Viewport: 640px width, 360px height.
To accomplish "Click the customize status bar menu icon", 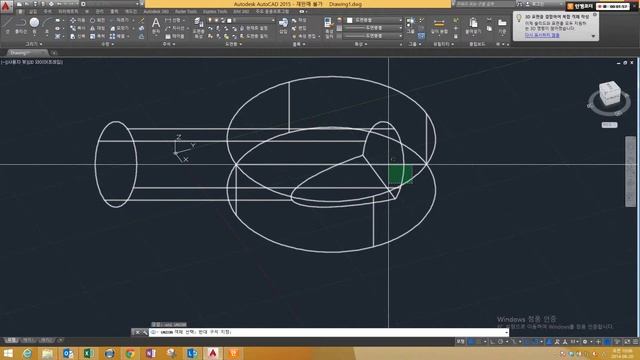I will coord(636,342).
